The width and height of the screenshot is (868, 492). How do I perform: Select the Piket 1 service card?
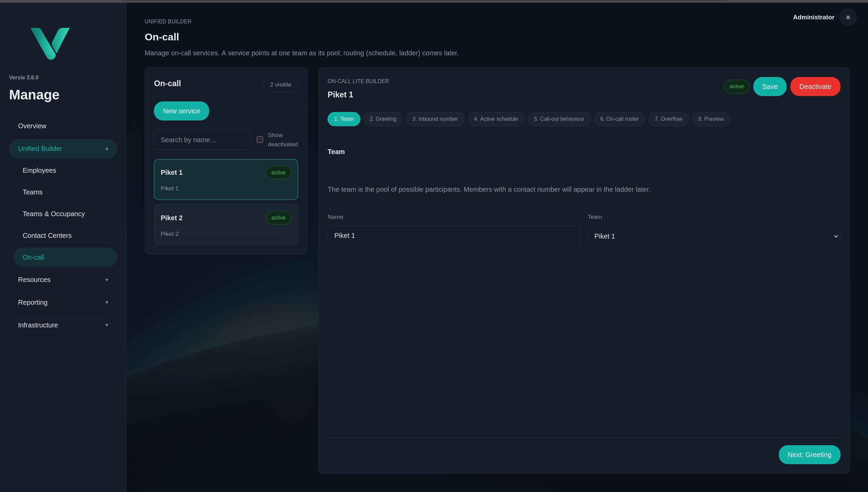coord(226,179)
